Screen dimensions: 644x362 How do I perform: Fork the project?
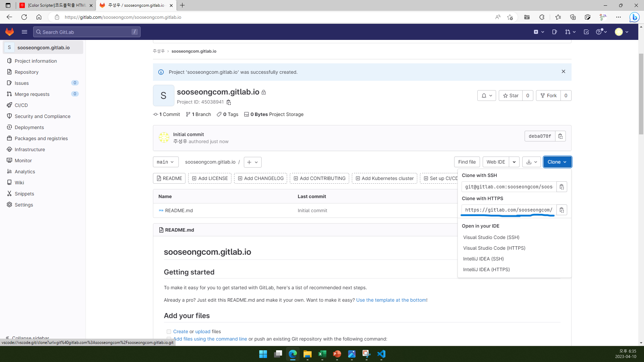click(x=548, y=96)
